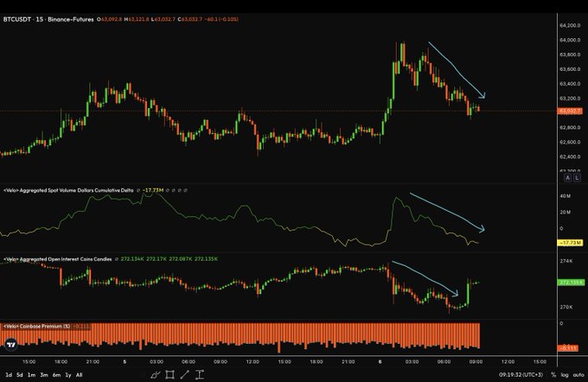Click the L button on price axis
This screenshot has height=382, width=588.
pos(577,178)
